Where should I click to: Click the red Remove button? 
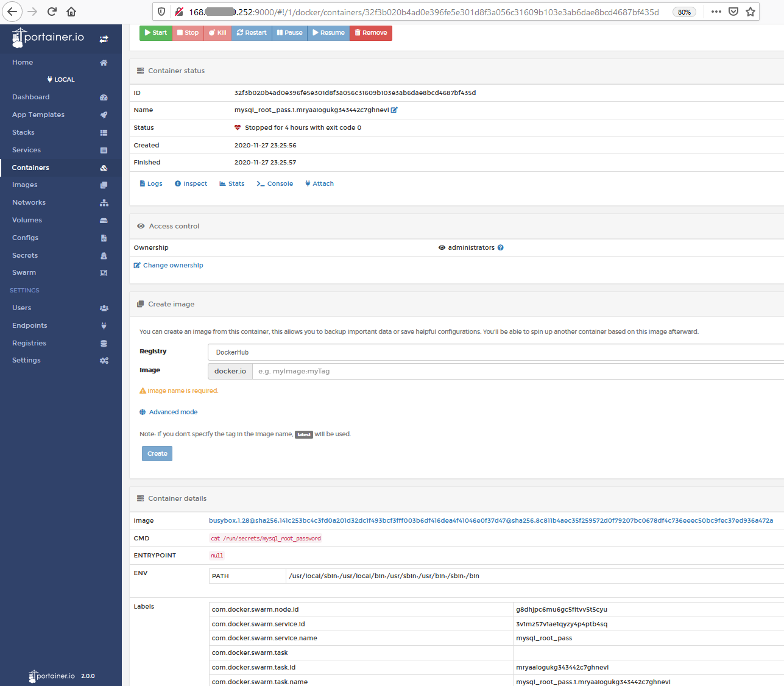pos(371,33)
